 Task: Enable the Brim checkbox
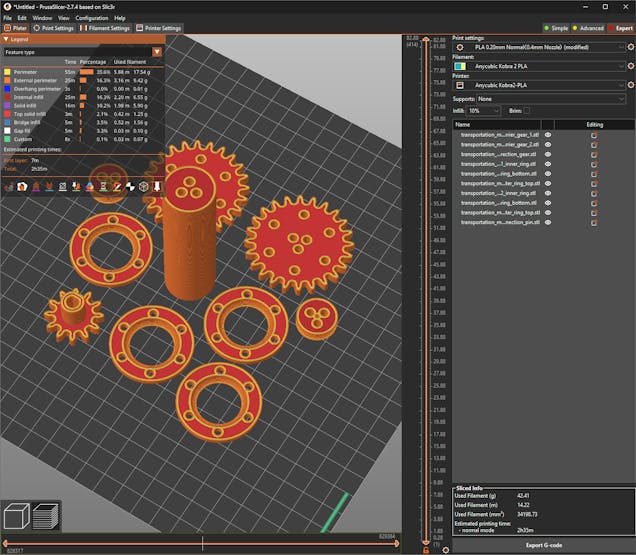pos(527,110)
